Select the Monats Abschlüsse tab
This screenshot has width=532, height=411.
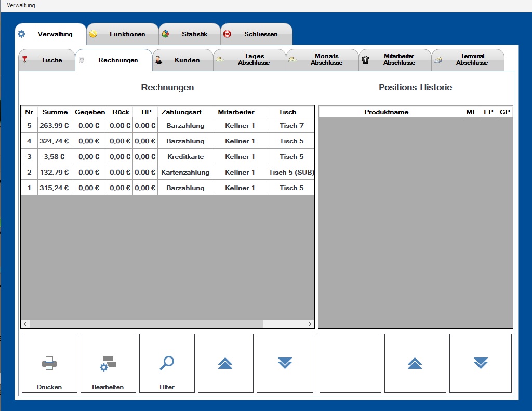click(x=323, y=60)
